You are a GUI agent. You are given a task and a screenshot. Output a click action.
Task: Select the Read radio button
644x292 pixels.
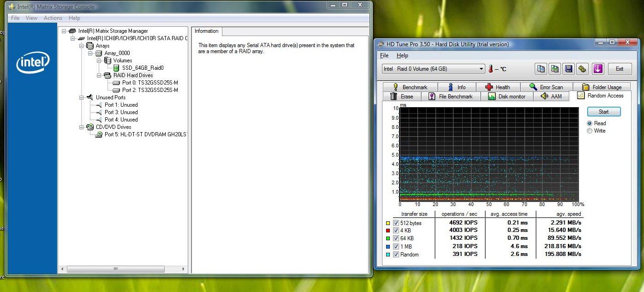pos(590,123)
